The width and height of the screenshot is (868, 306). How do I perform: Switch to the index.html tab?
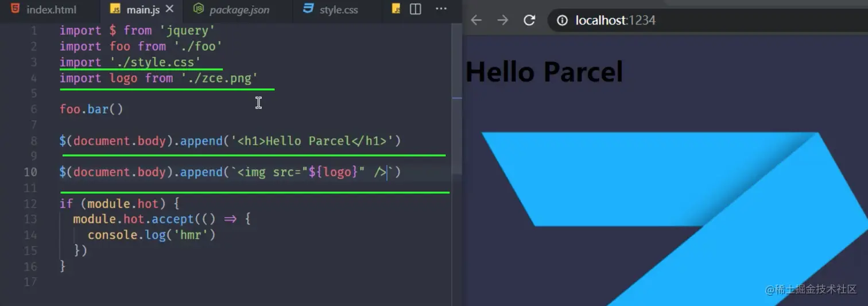click(x=44, y=10)
